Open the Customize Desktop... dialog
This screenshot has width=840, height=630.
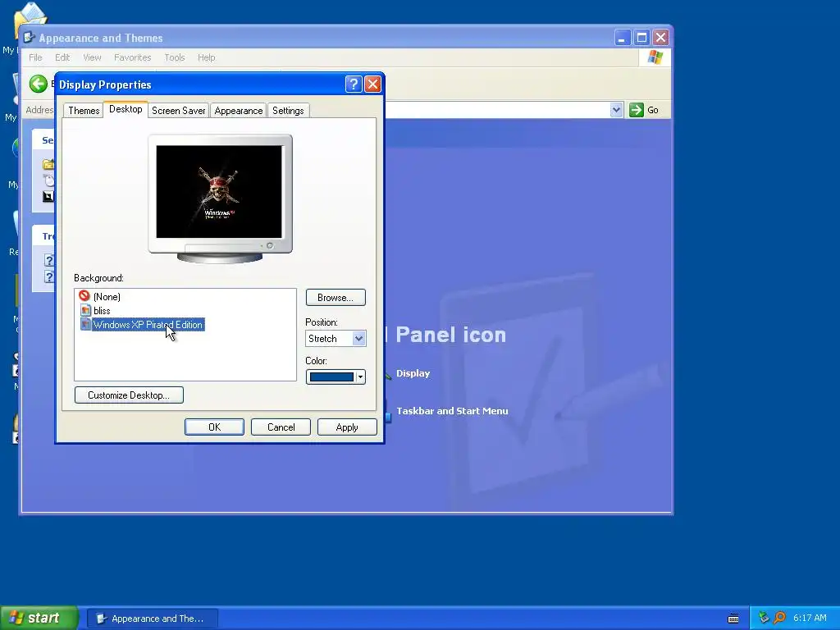click(x=129, y=395)
